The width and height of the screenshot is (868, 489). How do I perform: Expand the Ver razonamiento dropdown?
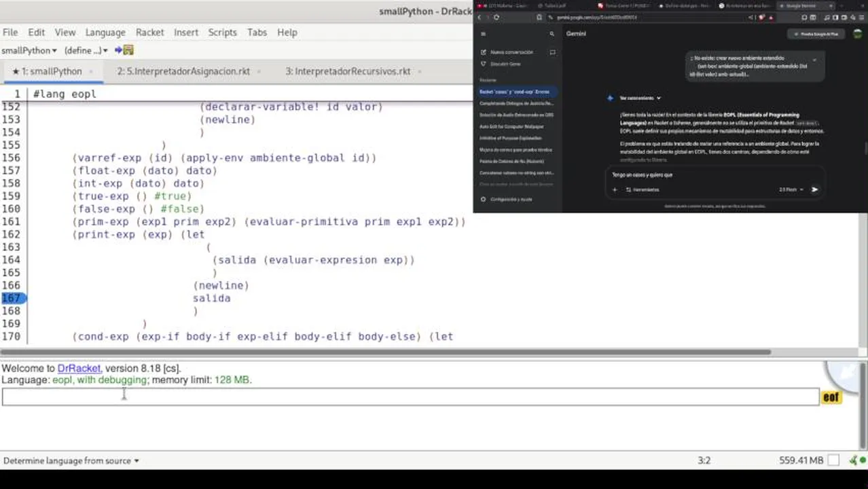tap(639, 98)
